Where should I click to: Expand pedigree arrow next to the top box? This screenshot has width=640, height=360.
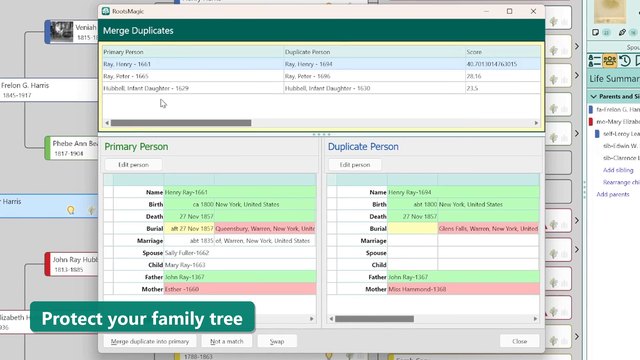tap(577, 46)
